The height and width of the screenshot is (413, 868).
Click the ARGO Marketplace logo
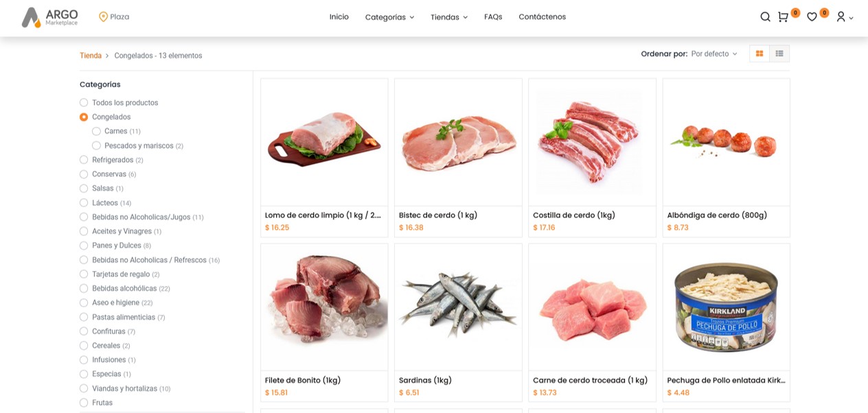tap(48, 16)
